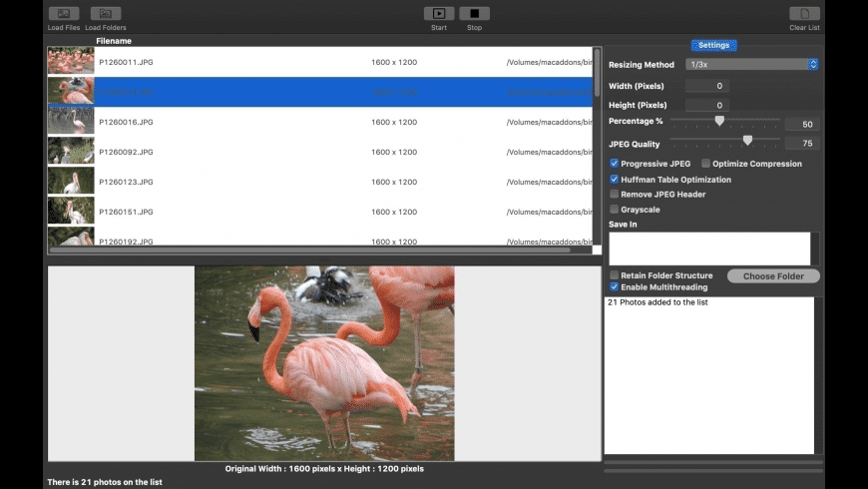Viewport: 868px width, 489px height.
Task: Click the Percentage value field showing 50
Action: click(802, 124)
